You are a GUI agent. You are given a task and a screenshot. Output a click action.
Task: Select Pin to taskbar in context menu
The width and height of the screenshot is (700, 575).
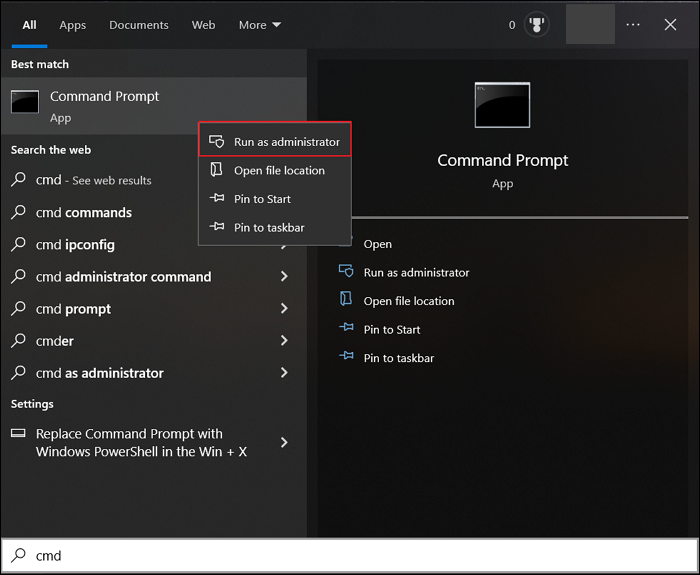(x=269, y=228)
